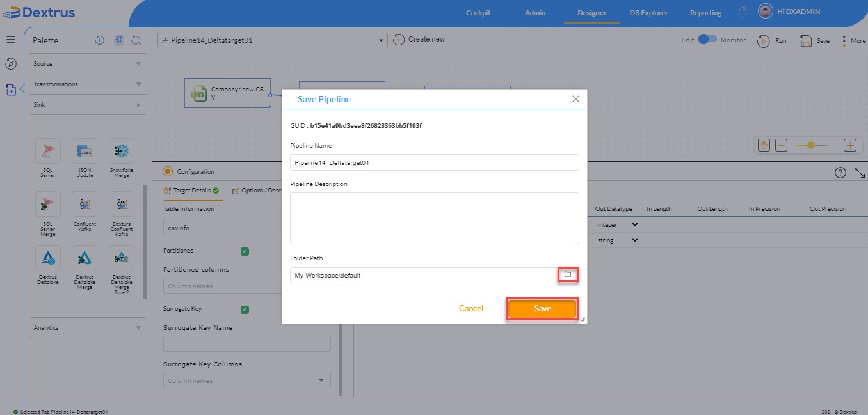Close the Save Pipeline dialog

(x=575, y=99)
